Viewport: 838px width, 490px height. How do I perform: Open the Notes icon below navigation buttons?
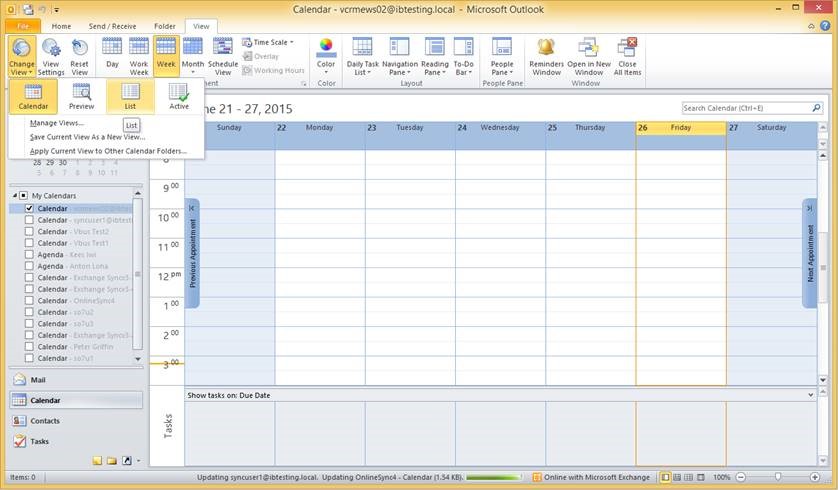click(x=97, y=461)
